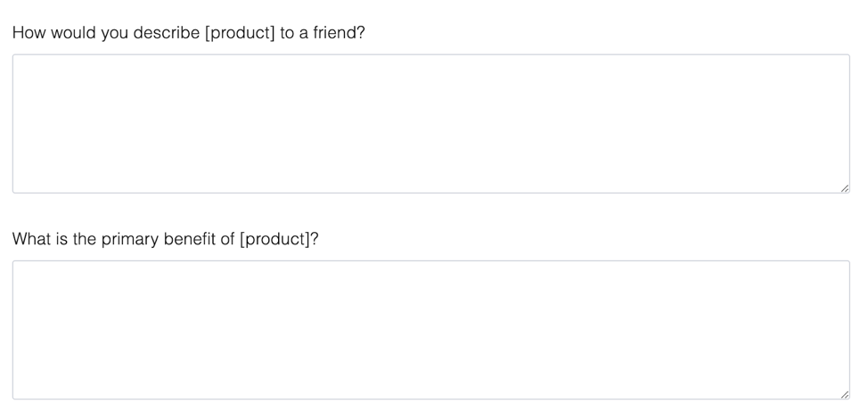This screenshot has width=868, height=412.
Task: Click the word 'friend?' in the first question
Action: click(340, 33)
